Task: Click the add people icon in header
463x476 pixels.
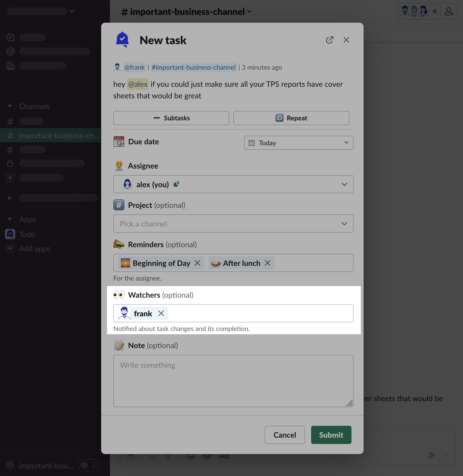Action: point(449,12)
